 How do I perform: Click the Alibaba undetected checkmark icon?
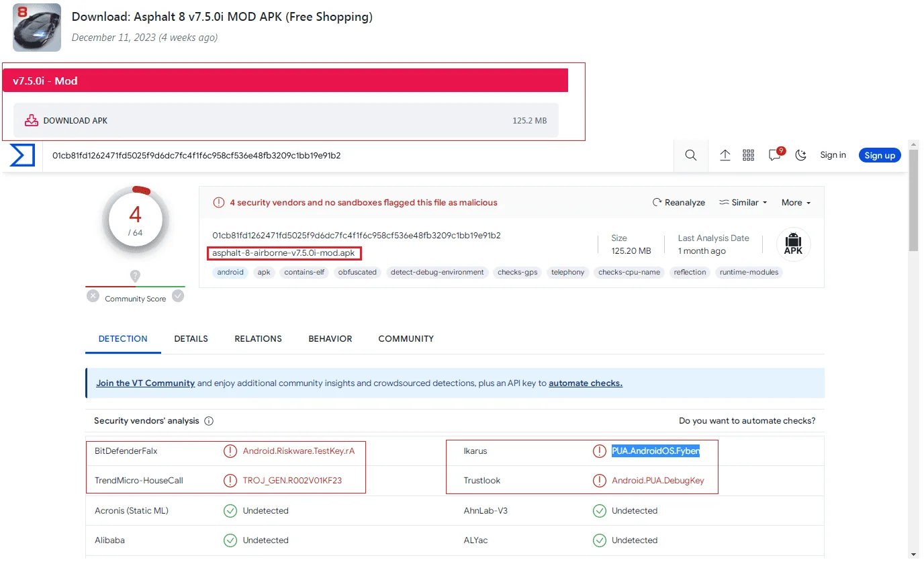(230, 540)
